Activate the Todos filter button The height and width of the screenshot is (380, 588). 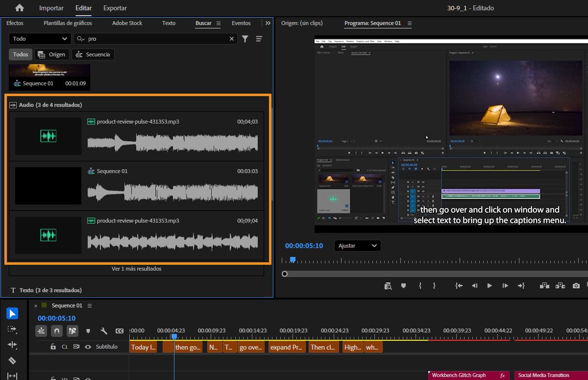[x=20, y=54]
